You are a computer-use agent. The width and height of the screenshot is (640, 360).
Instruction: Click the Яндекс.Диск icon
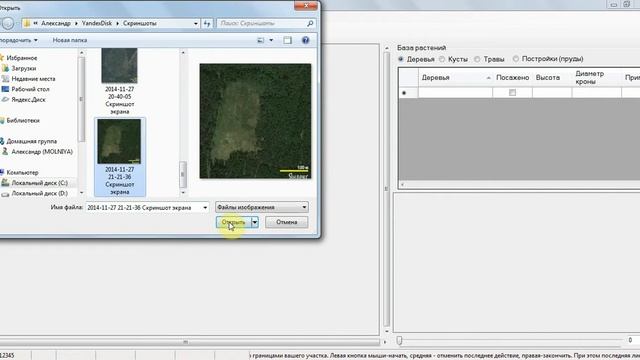[5, 100]
